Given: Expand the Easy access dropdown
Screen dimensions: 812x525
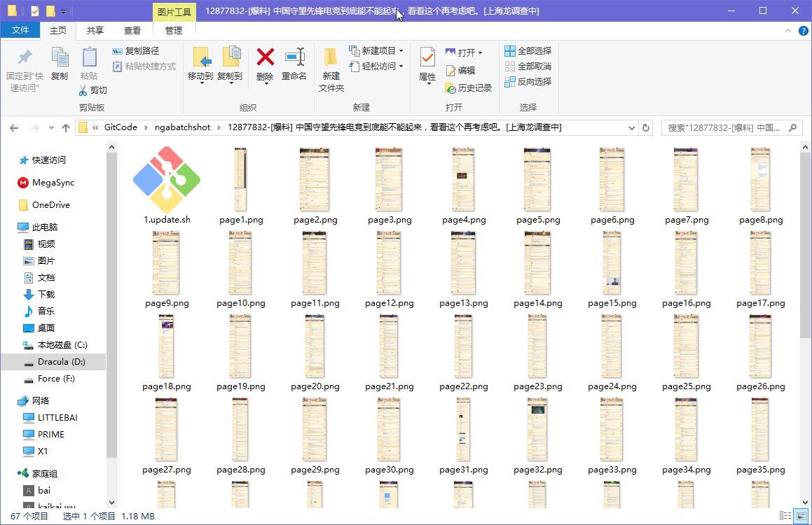Looking at the screenshot, I should 401,66.
